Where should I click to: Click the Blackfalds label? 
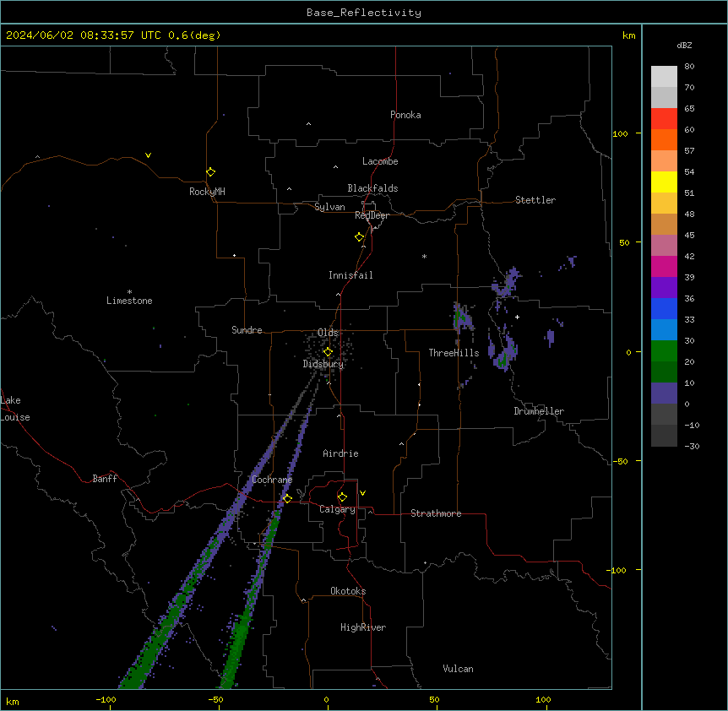click(x=372, y=188)
